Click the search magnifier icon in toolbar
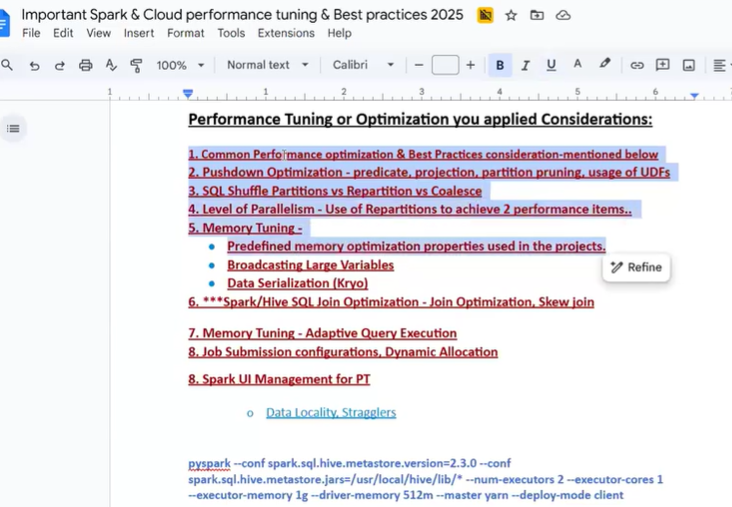The height and width of the screenshot is (507, 732). (7, 65)
